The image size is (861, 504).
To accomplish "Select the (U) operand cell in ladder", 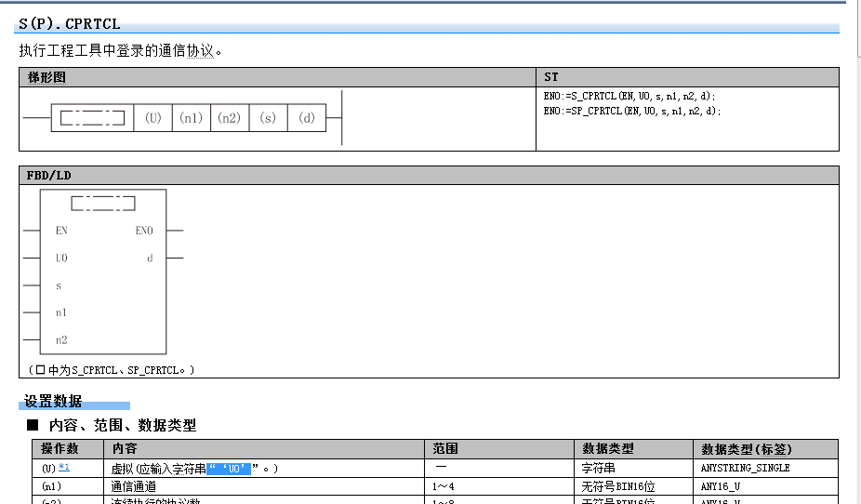I will coord(153,118).
